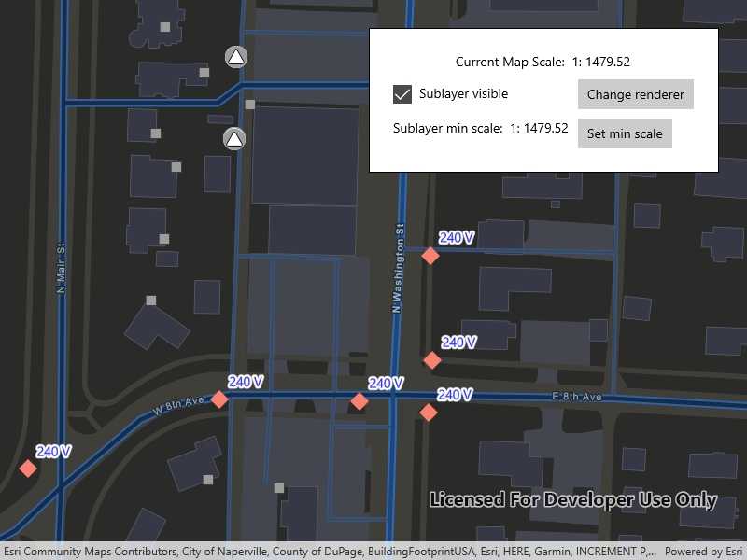Select the upper white triangle marker

[x=236, y=57]
